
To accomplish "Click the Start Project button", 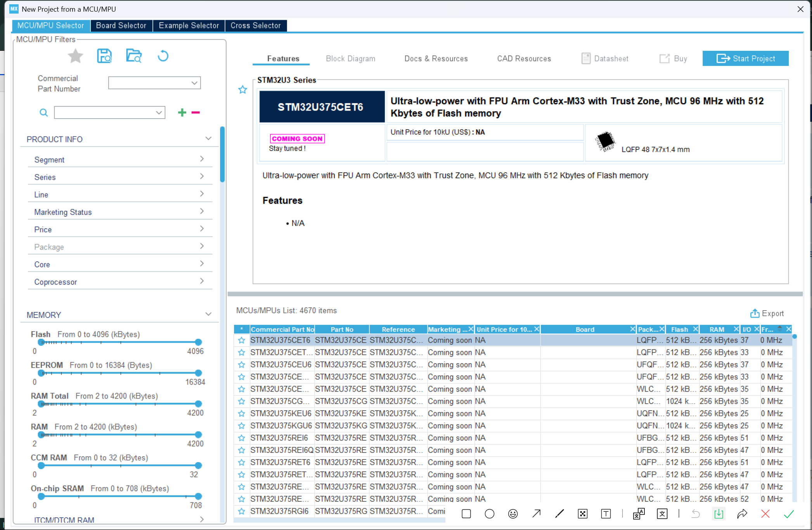I will 745,59.
